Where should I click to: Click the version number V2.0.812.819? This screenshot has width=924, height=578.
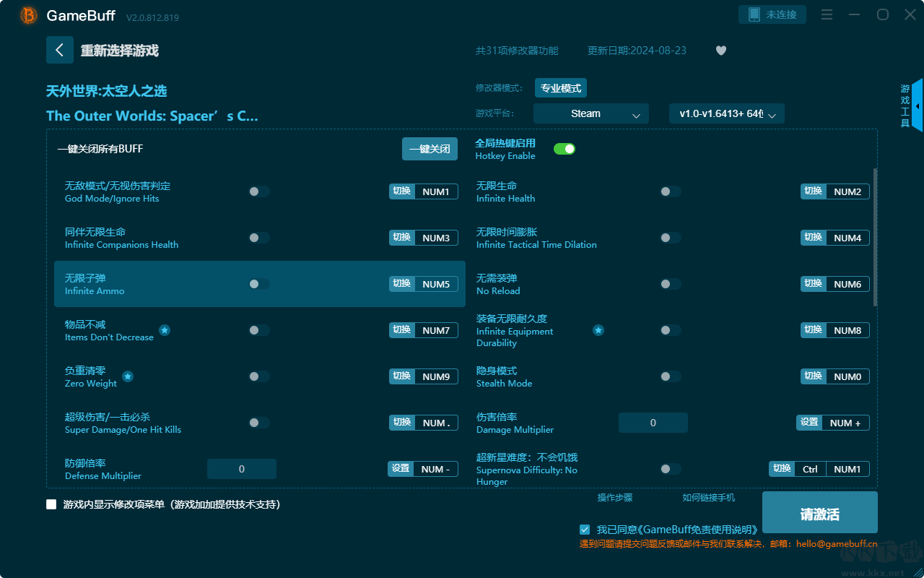152,17
